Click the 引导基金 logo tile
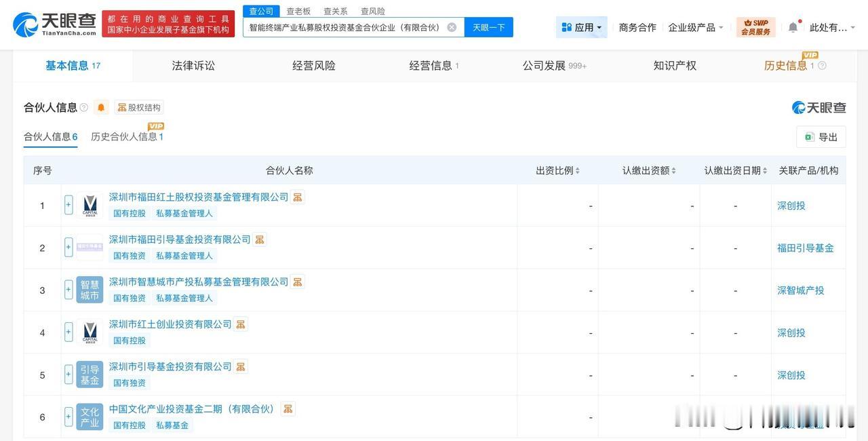This screenshot has width=868, height=441. (90, 375)
